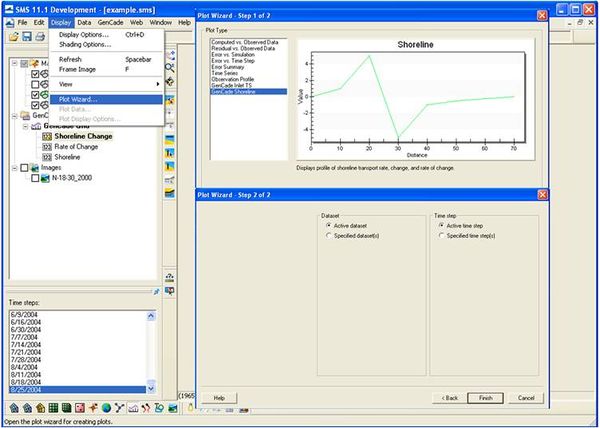Select the Zoom magnifier tool
600x428 pixels.
coord(170,68)
